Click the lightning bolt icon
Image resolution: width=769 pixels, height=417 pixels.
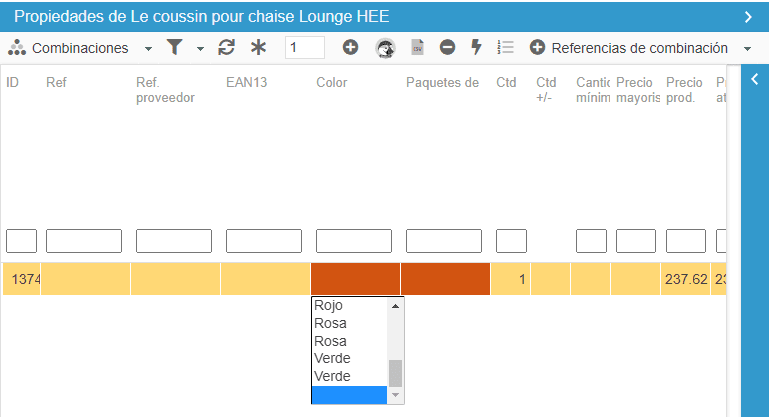point(476,48)
